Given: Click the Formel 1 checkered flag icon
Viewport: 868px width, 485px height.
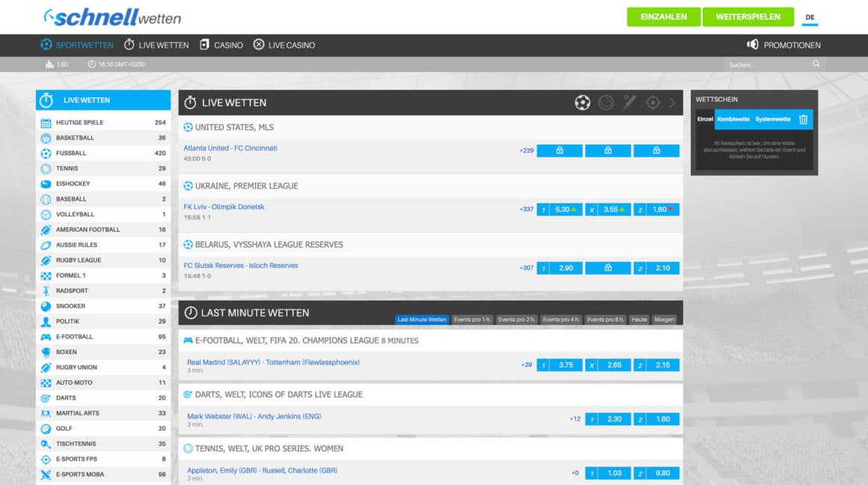Looking at the screenshot, I should 46,275.
